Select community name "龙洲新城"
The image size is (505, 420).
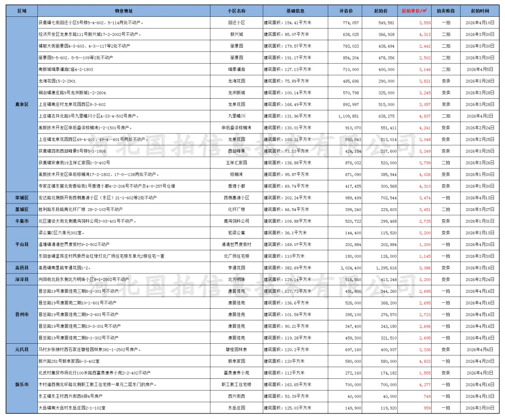click(237, 93)
